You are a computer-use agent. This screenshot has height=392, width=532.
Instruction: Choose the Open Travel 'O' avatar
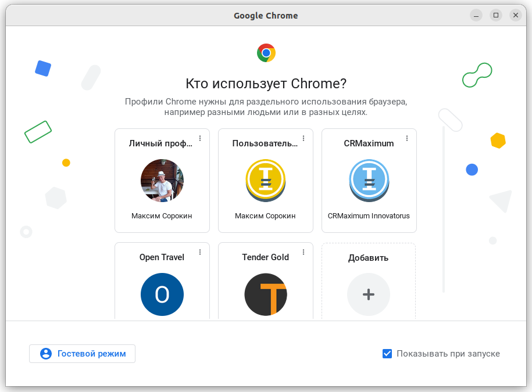coord(162,294)
